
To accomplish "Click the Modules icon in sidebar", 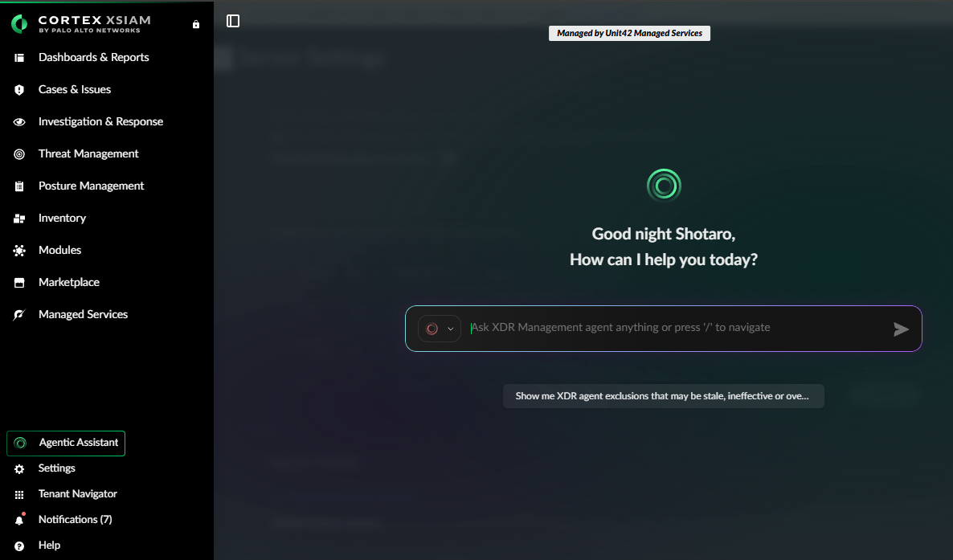I will click(19, 251).
